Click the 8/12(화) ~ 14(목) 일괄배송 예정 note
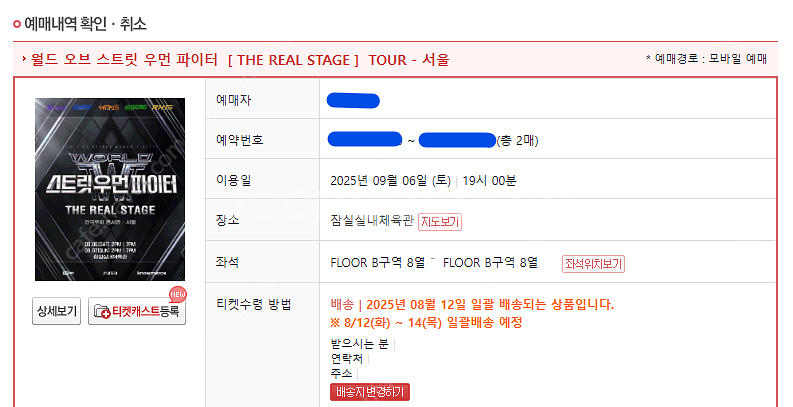793x407 pixels. pos(426,323)
